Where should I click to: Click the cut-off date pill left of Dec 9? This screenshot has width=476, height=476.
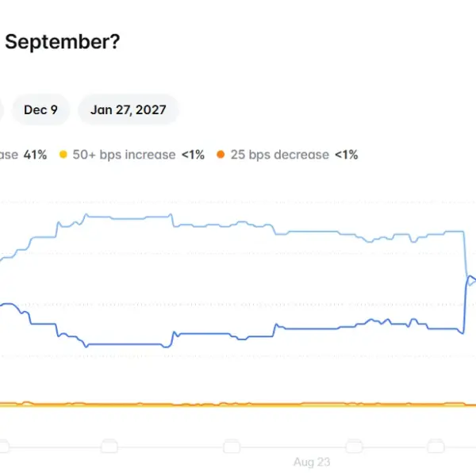pyautogui.click(x=2, y=109)
